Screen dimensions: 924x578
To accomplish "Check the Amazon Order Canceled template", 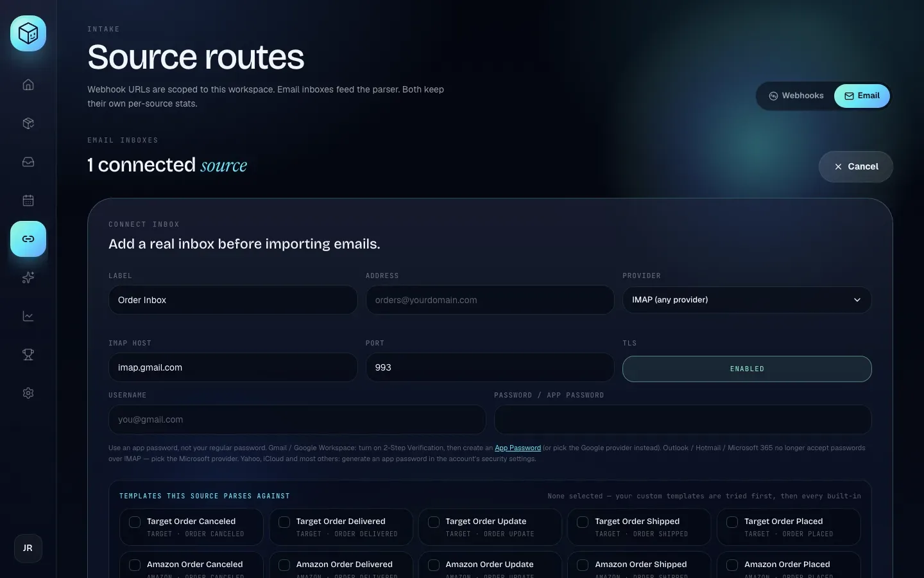I will coord(135,565).
